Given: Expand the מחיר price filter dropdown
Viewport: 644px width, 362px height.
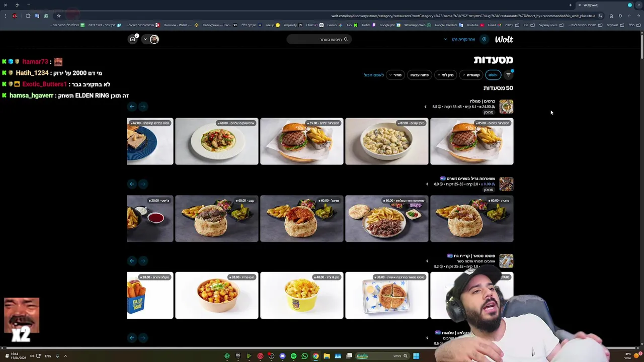Looking at the screenshot, I should pos(395,75).
